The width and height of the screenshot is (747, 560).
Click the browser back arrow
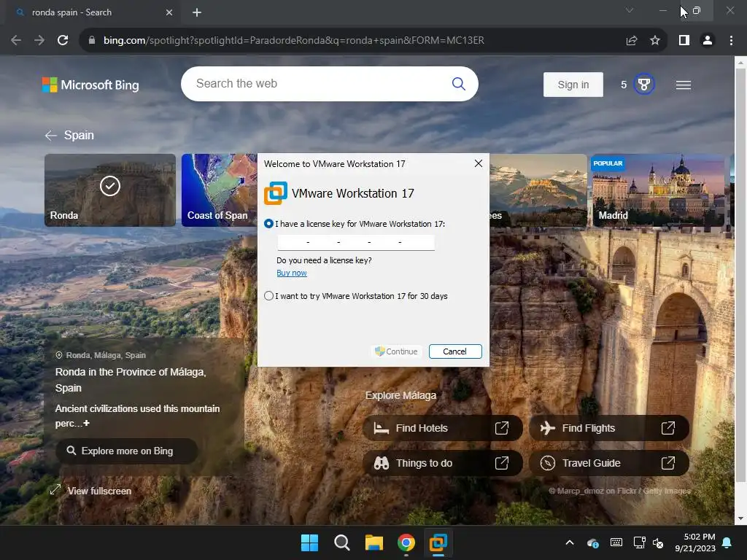point(16,41)
